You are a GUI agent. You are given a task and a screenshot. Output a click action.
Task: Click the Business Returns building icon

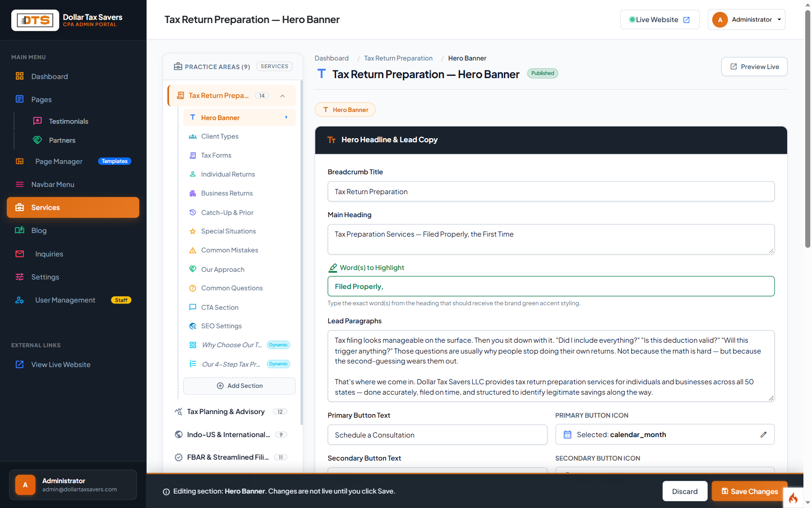[193, 193]
